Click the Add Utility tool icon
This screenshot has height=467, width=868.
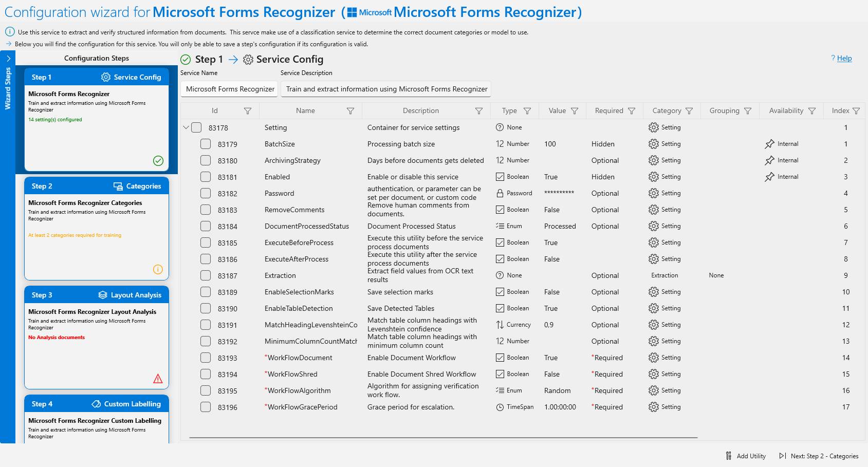(x=729, y=456)
